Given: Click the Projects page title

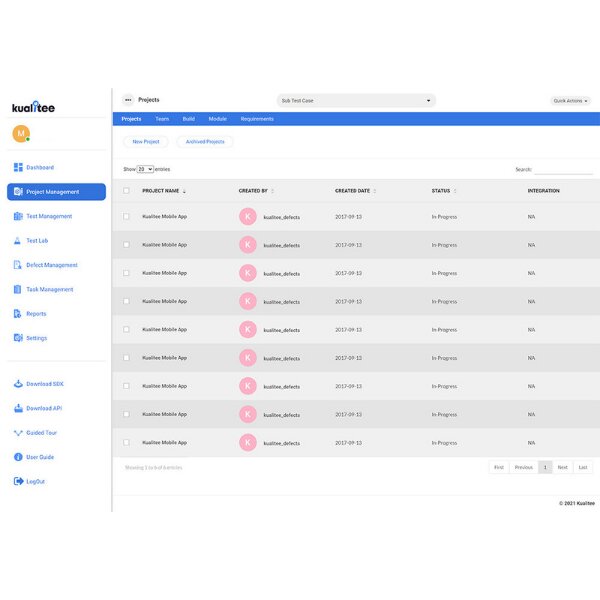Looking at the screenshot, I should (149, 100).
